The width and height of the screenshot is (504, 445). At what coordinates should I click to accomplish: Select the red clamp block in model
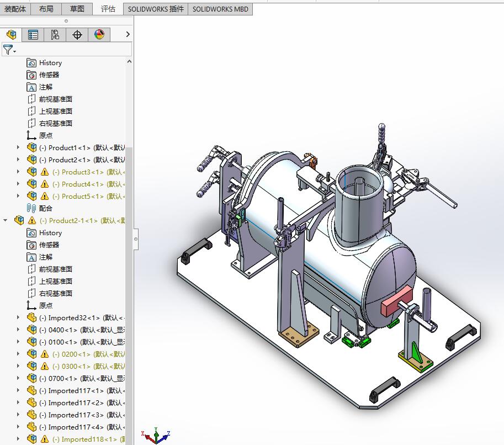pos(397,300)
